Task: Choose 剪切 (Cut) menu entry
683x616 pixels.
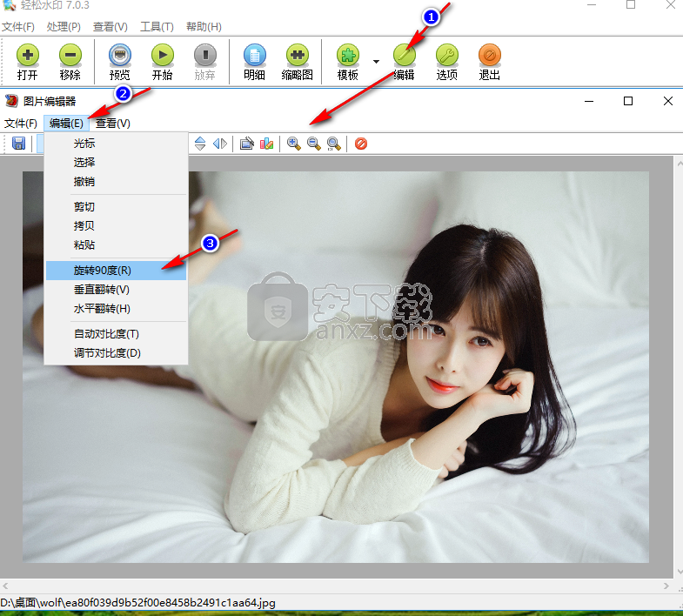Action: (x=117, y=207)
